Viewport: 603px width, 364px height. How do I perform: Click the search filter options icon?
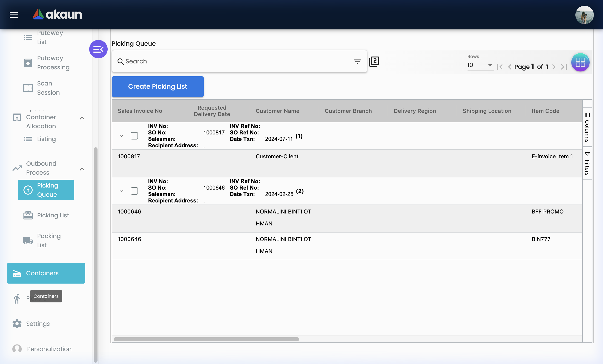coord(357,62)
